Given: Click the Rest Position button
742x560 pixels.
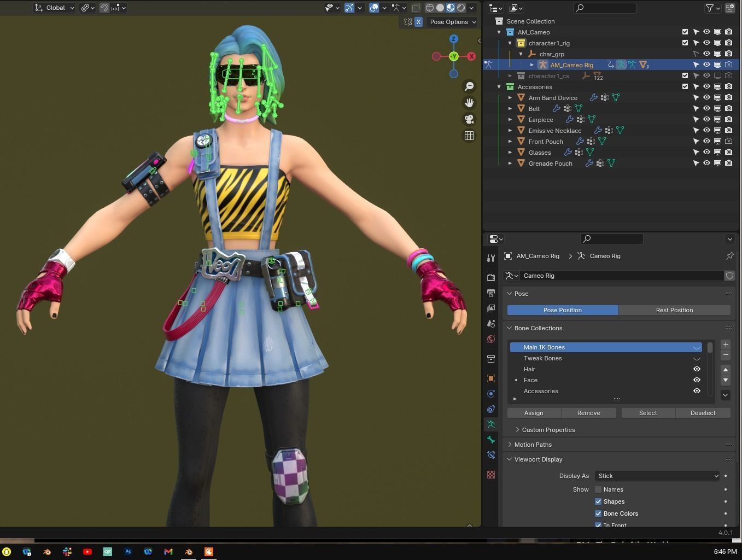Looking at the screenshot, I should [x=674, y=310].
